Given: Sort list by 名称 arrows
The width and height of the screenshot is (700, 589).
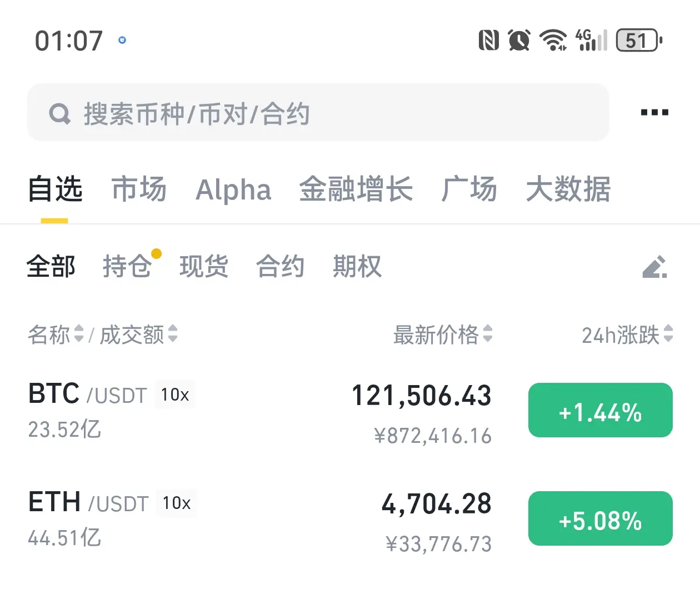Looking at the screenshot, I should tap(79, 334).
